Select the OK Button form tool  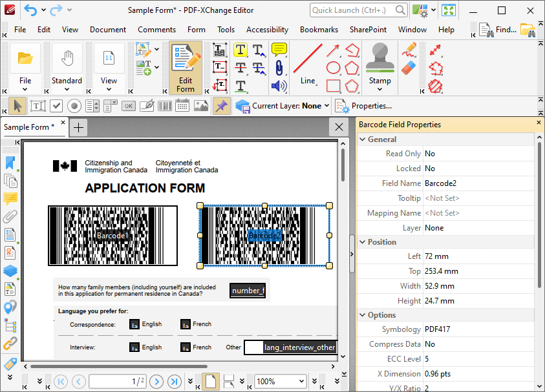(129, 106)
